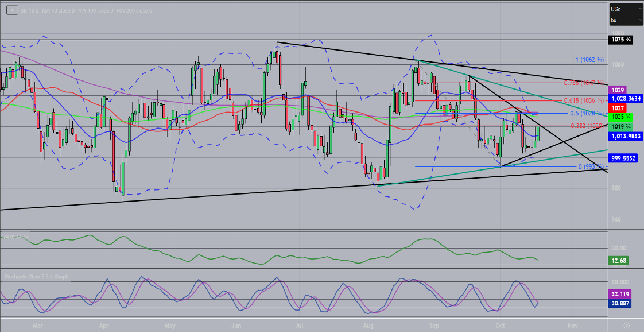Open the USc currency dropdown
644x333 pixels.
click(625, 9)
